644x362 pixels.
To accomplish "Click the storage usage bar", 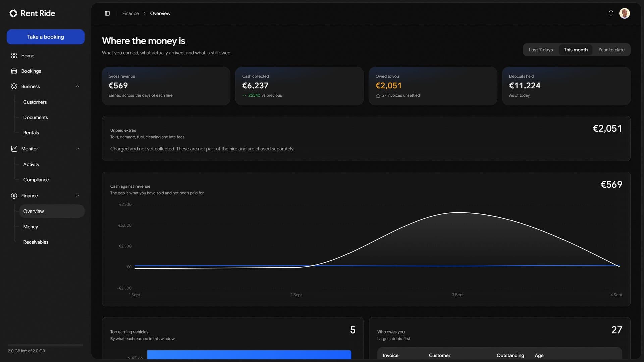I will pyautogui.click(x=46, y=345).
